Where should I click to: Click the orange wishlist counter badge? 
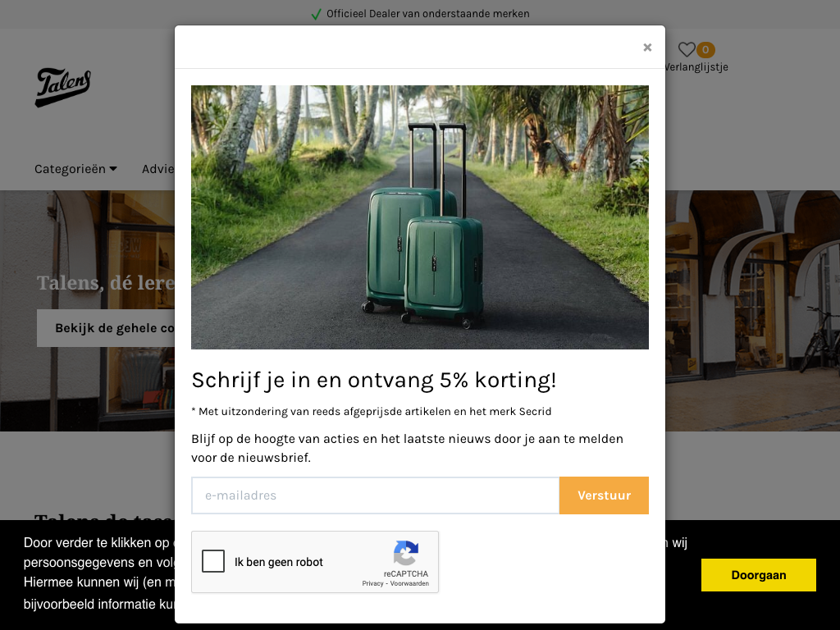point(705,50)
